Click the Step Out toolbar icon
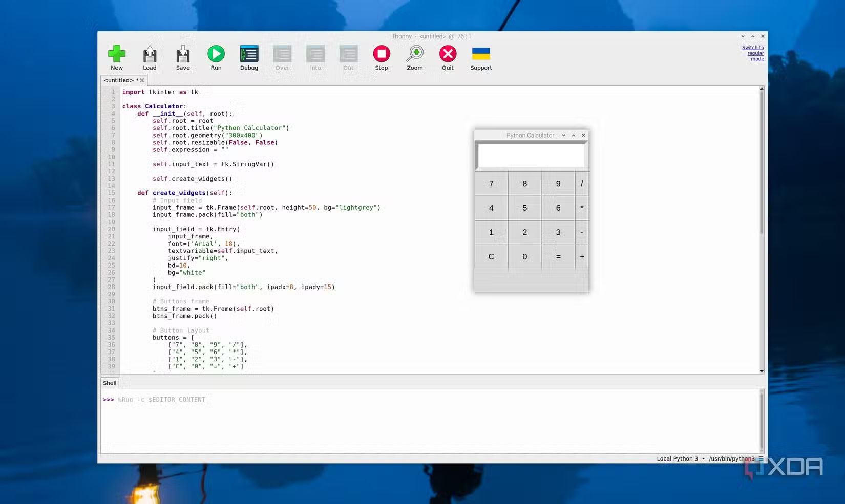Image resolution: width=845 pixels, height=504 pixels. click(348, 54)
